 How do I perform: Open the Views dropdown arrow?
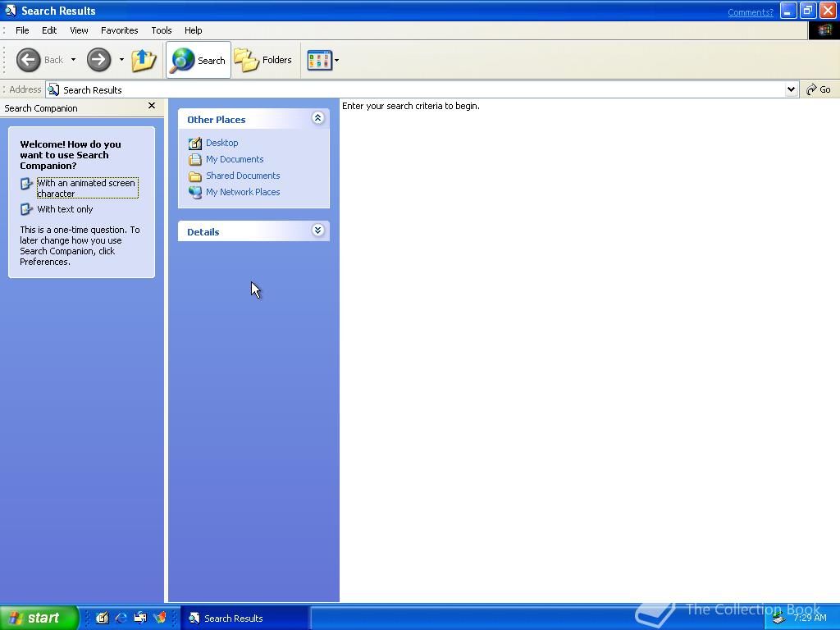point(337,61)
